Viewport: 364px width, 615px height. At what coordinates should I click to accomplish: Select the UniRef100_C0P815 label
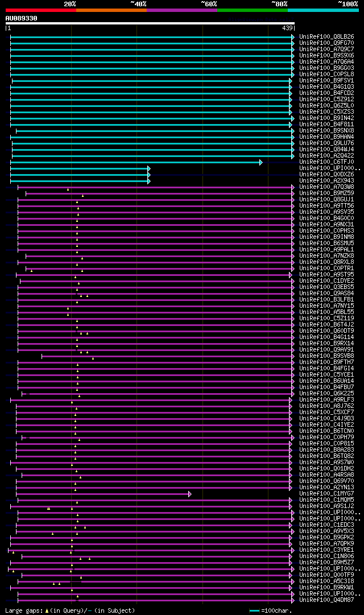(326, 444)
